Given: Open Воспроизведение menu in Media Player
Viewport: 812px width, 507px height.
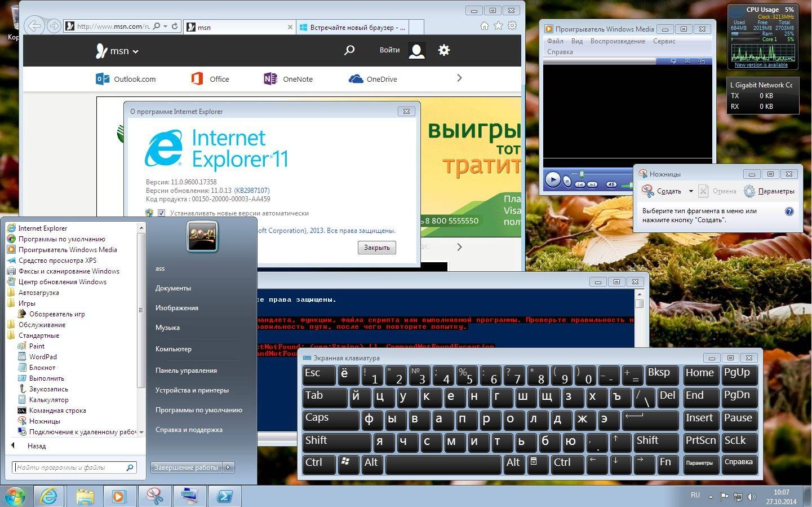Looking at the screenshot, I should (x=618, y=41).
